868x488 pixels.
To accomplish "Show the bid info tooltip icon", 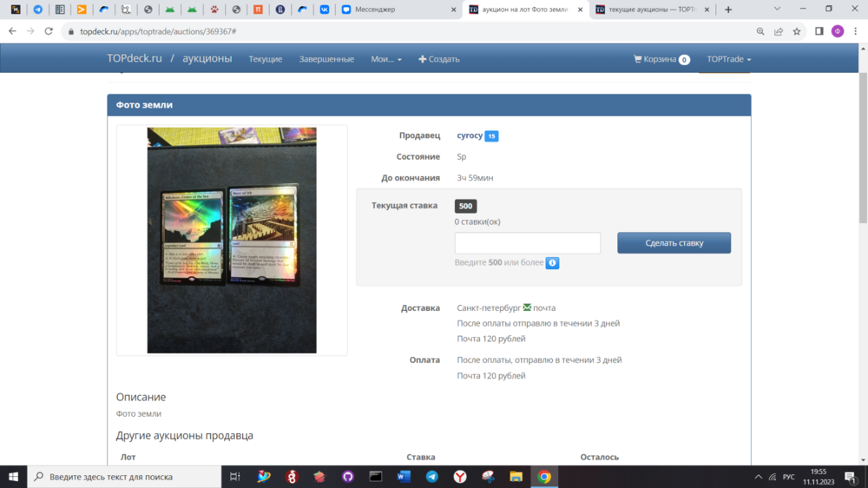I will coord(552,262).
